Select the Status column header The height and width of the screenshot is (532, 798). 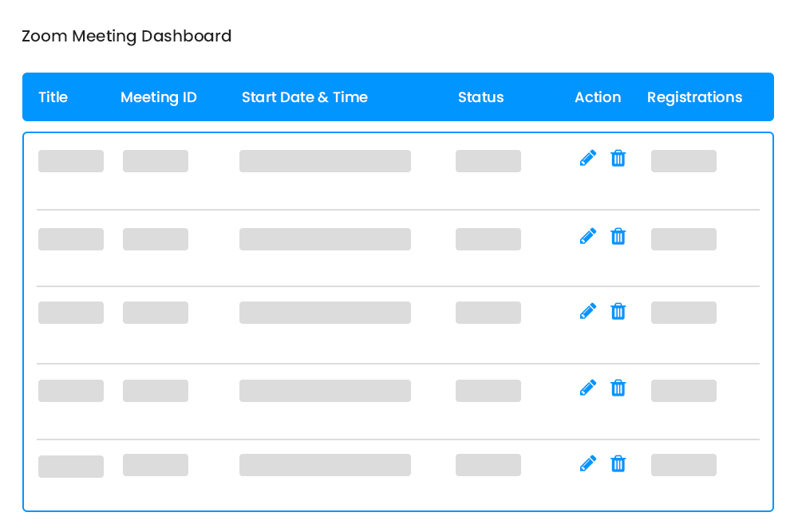[480, 97]
